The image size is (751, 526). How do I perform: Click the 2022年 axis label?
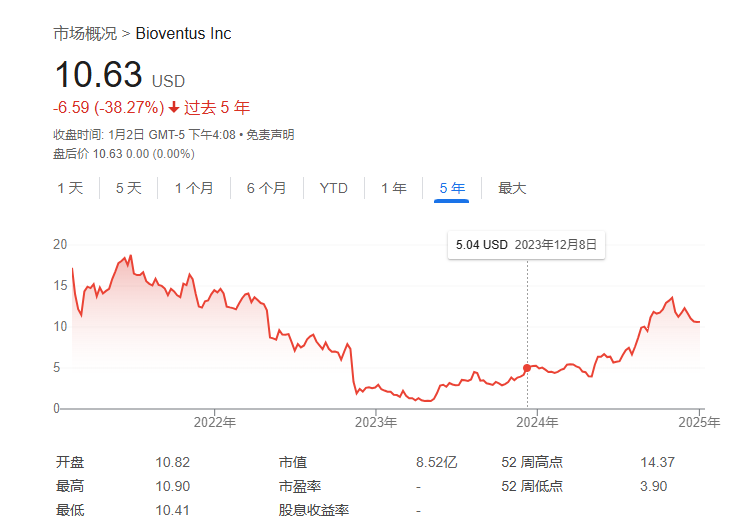[x=215, y=422]
